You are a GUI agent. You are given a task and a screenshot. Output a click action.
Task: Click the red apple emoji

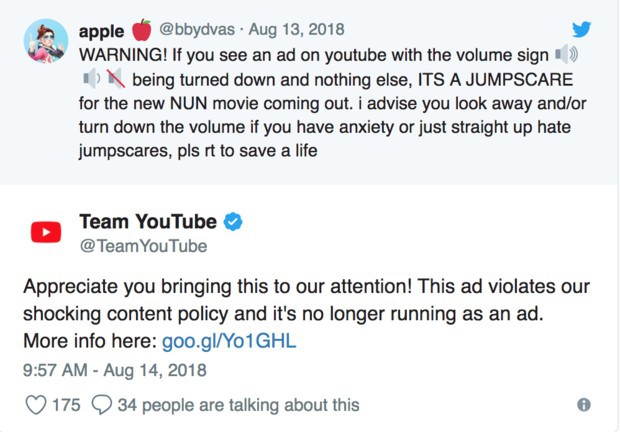(x=142, y=30)
